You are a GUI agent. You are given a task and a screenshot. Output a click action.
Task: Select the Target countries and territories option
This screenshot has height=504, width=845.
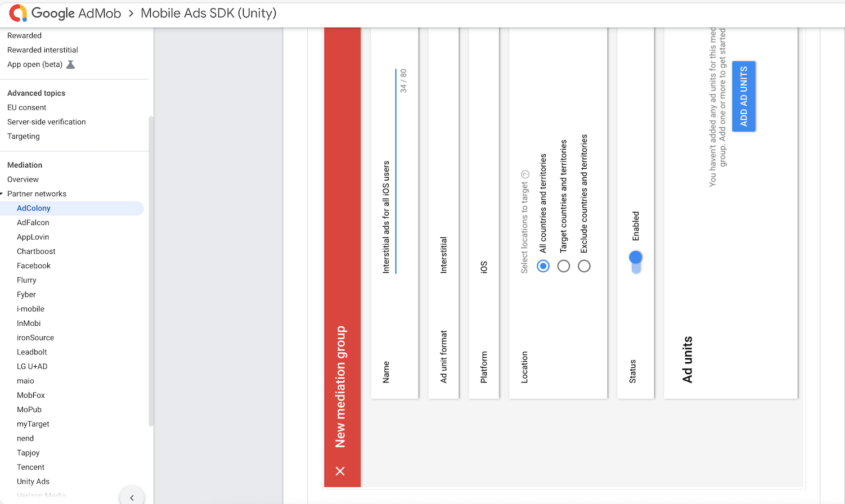[563, 265]
